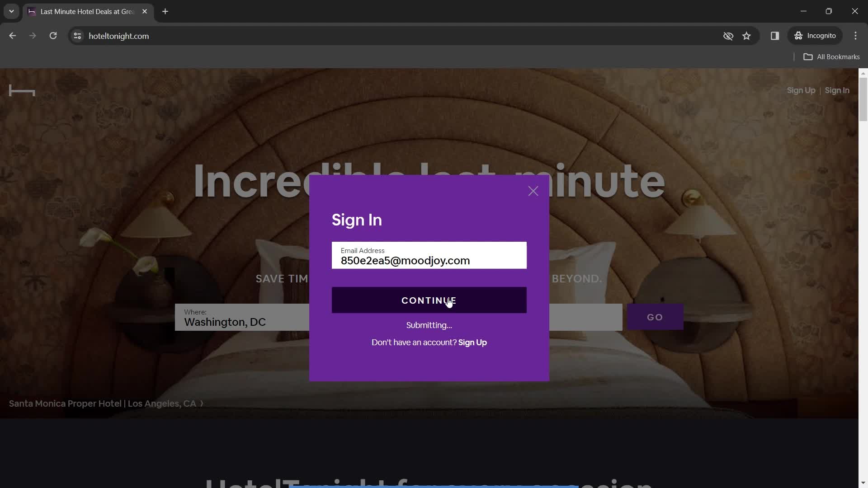The height and width of the screenshot is (488, 868).
Task: Click the page vertical scrollbar thumb
Action: 863,99
